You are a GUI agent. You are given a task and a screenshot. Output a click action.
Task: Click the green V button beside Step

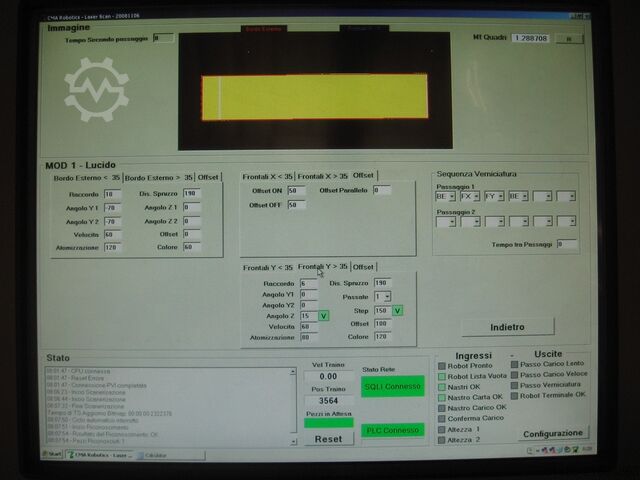(397, 311)
